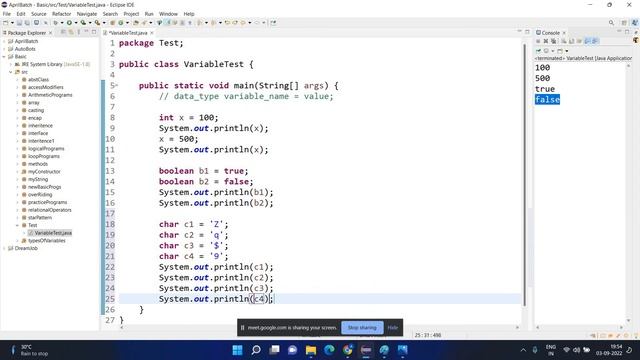Click External Tools run icon

[x=97, y=23]
